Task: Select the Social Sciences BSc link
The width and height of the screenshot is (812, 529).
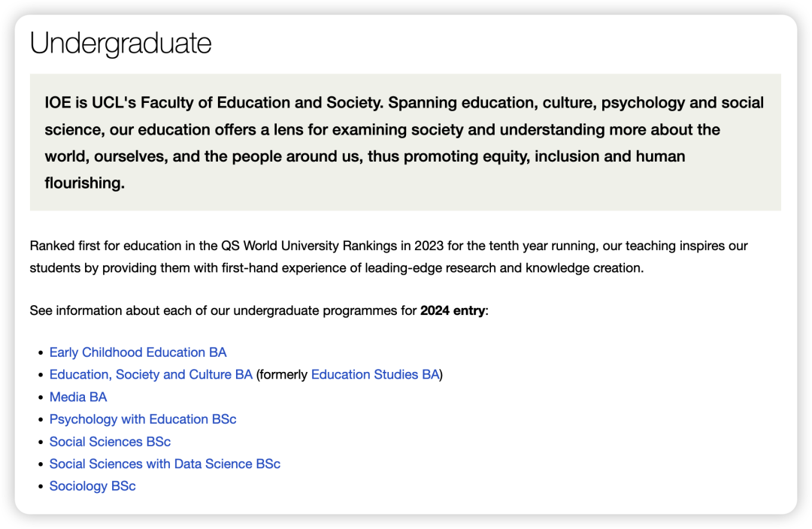Action: click(110, 442)
